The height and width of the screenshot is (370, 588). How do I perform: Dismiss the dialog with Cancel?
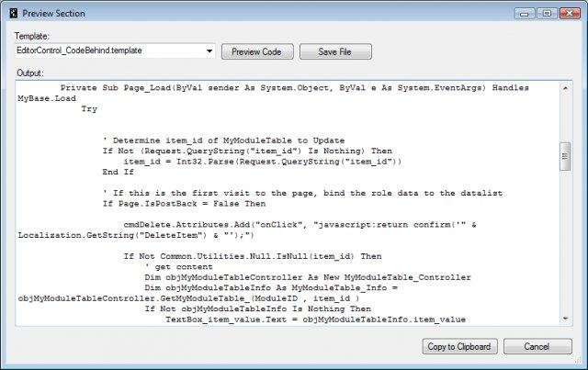click(x=537, y=347)
